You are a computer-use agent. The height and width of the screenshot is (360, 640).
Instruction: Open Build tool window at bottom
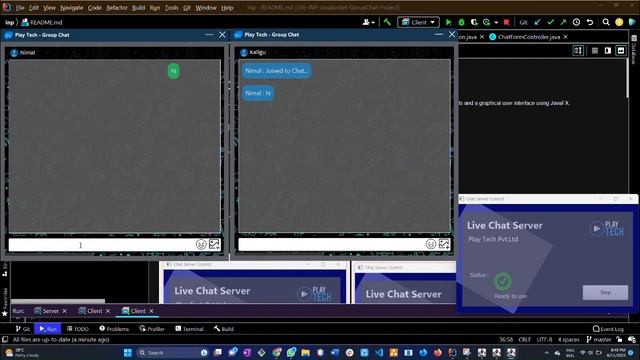(x=224, y=329)
